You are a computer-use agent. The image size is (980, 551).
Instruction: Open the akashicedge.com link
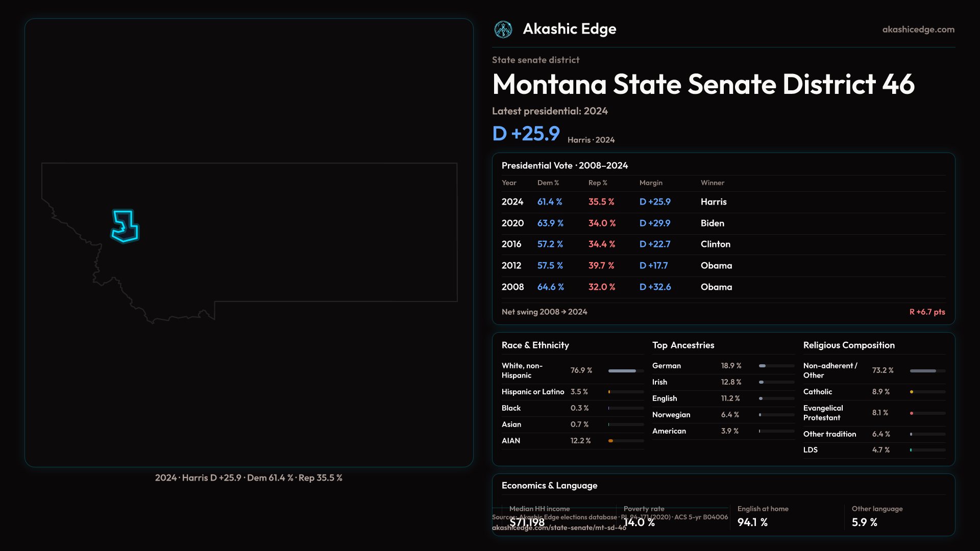pyautogui.click(x=918, y=30)
